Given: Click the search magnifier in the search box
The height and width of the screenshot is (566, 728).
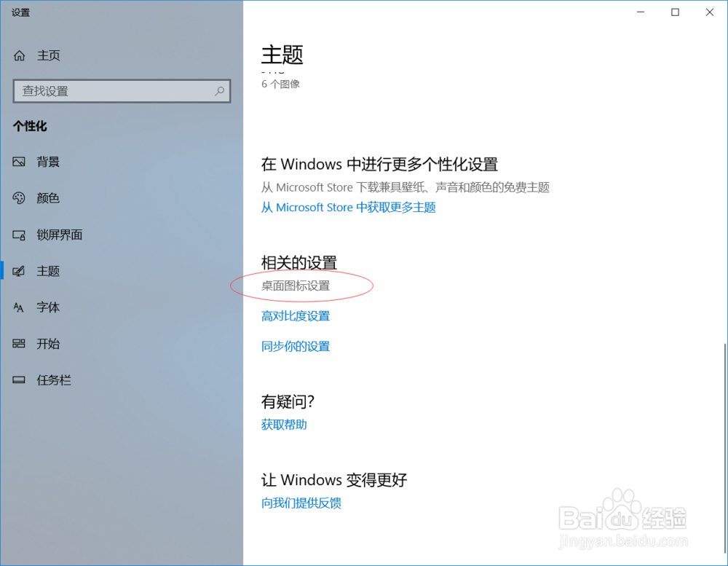Looking at the screenshot, I should (x=218, y=91).
